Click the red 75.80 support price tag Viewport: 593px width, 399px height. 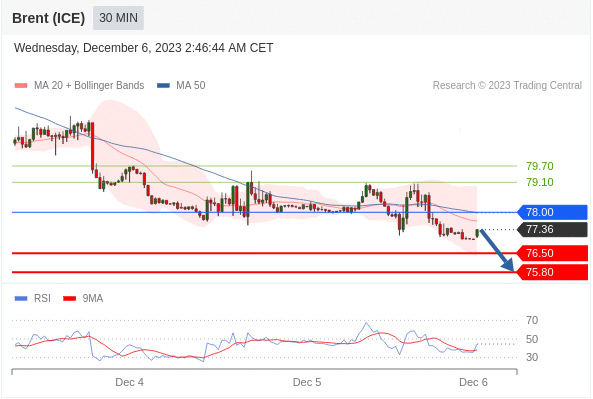pos(552,272)
